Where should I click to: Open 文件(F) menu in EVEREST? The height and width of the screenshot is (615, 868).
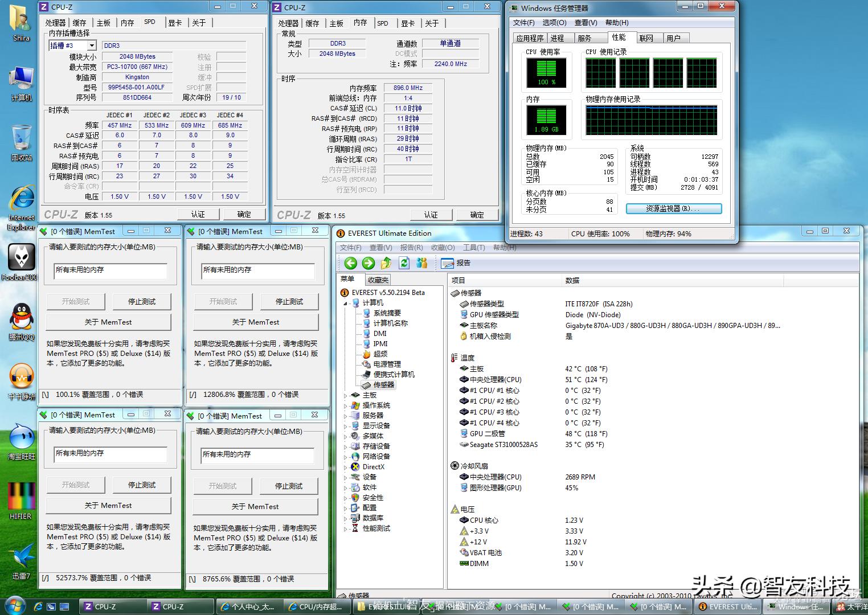(351, 248)
